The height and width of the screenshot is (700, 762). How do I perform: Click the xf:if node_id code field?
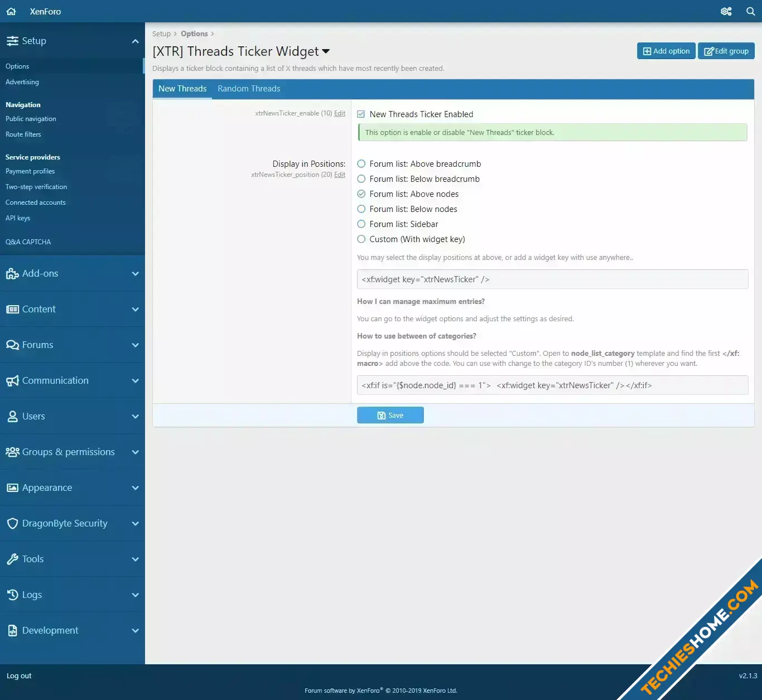coord(552,385)
